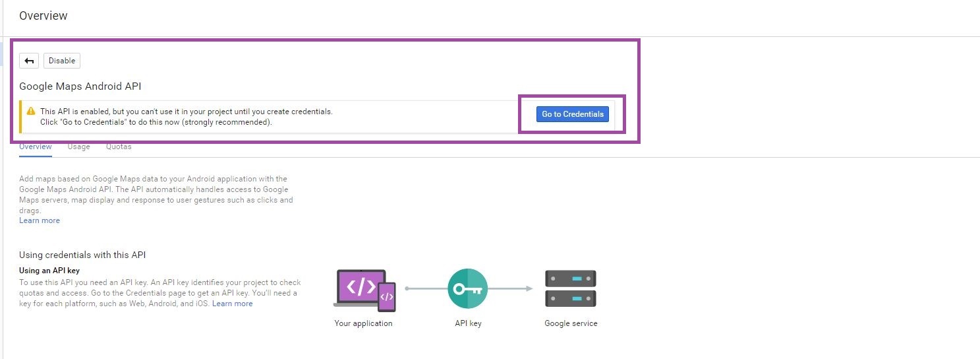Click the Google service label
980x359 pixels.
pos(571,323)
